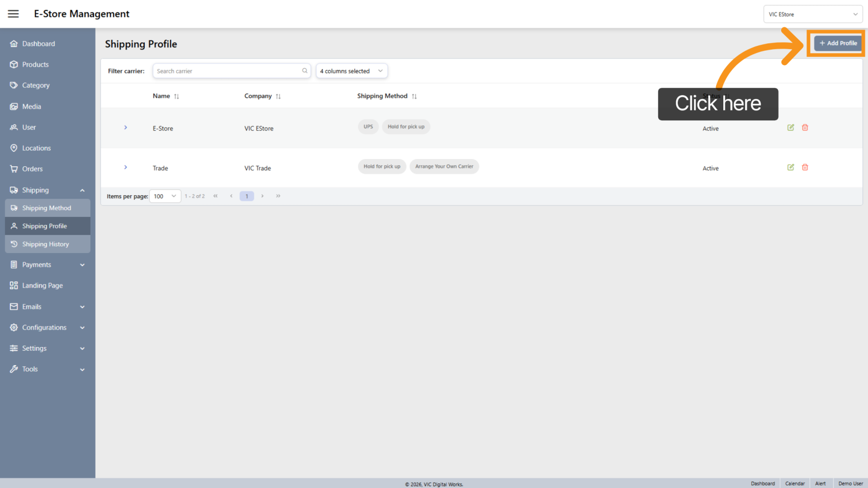Click the Search carrier input field
This screenshot has height=488, width=868.
(227, 71)
